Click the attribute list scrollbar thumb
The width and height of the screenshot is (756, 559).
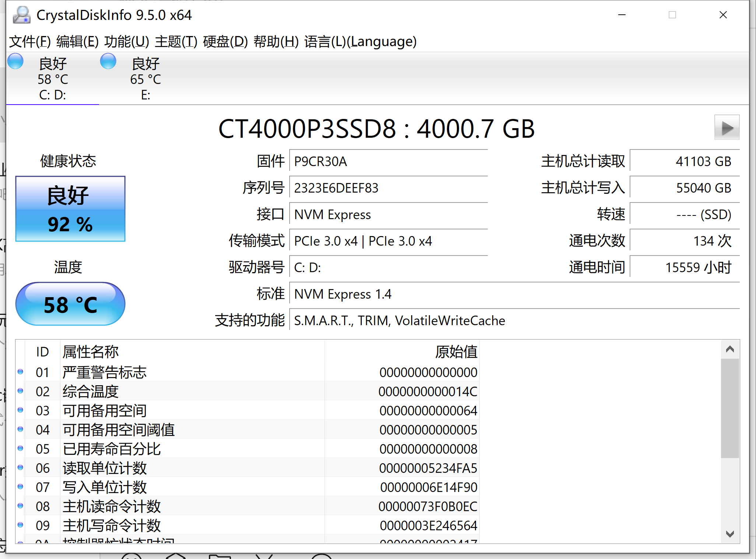tap(729, 408)
